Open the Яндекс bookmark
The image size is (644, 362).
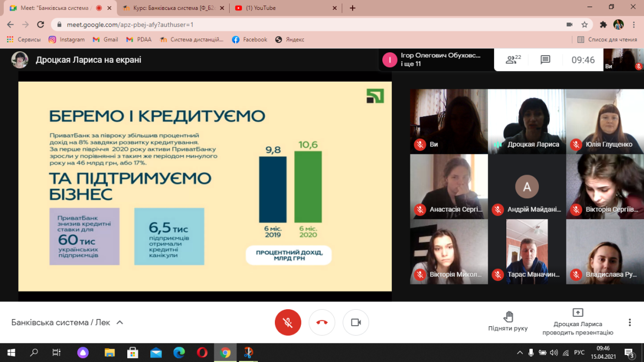pos(290,40)
